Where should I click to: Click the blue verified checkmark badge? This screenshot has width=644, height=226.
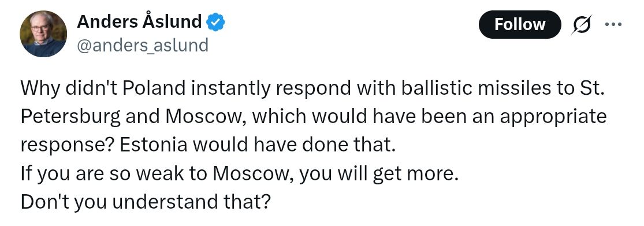(215, 22)
